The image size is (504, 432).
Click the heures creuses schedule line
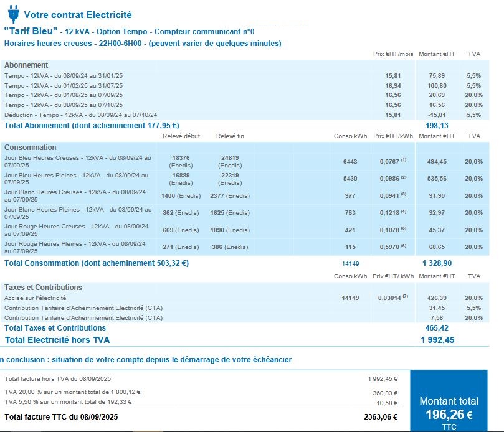click(143, 44)
